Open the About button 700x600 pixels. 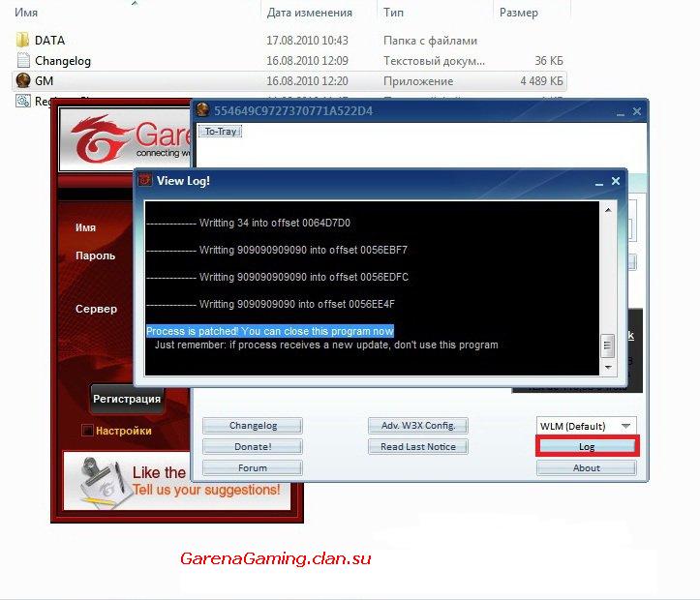[587, 468]
